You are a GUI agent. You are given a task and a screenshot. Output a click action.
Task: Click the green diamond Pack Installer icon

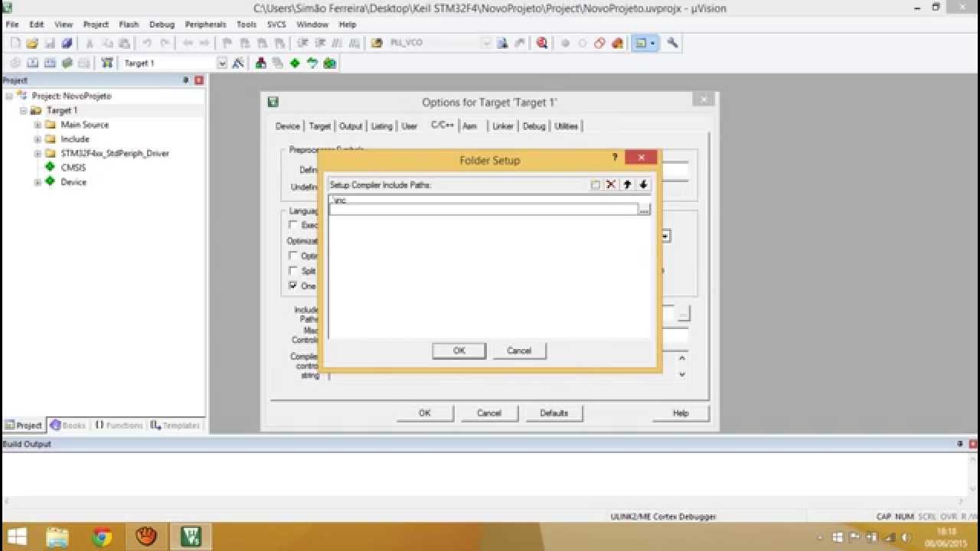295,64
